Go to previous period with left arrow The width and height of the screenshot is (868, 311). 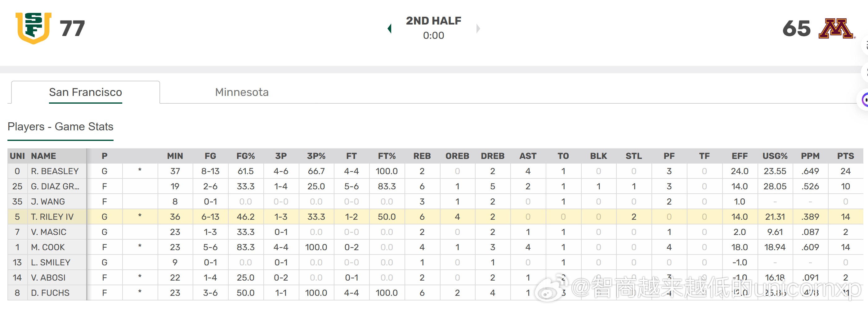[390, 28]
